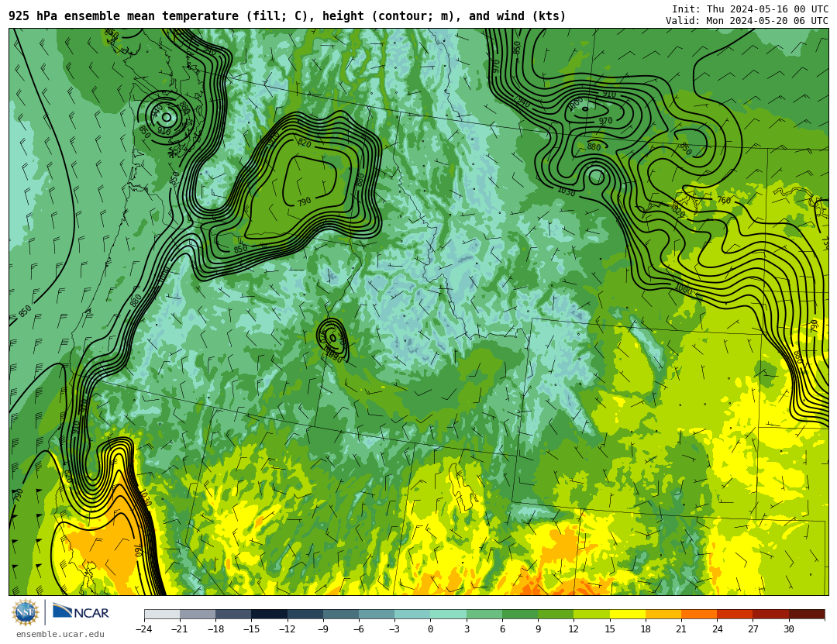Click the 1090 contour label on the map
Viewport: 837px width, 644px height.
click(334, 355)
